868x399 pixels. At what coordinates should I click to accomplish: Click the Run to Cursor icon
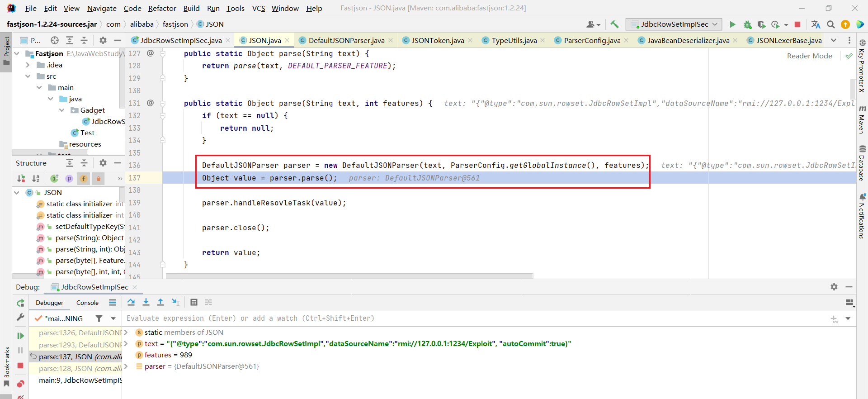(175, 302)
